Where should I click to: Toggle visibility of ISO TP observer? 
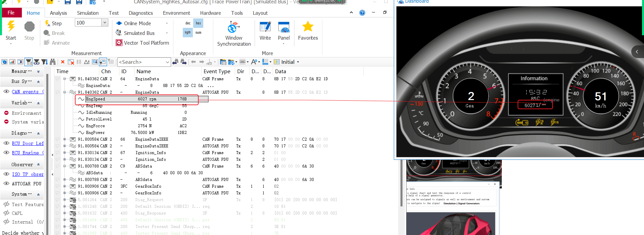tap(6, 174)
